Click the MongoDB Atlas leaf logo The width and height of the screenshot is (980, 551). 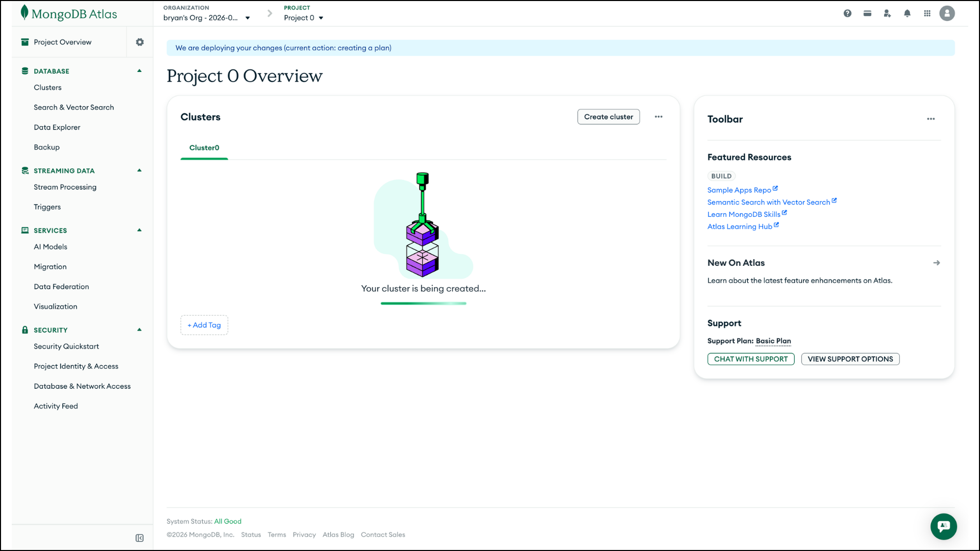24,13
